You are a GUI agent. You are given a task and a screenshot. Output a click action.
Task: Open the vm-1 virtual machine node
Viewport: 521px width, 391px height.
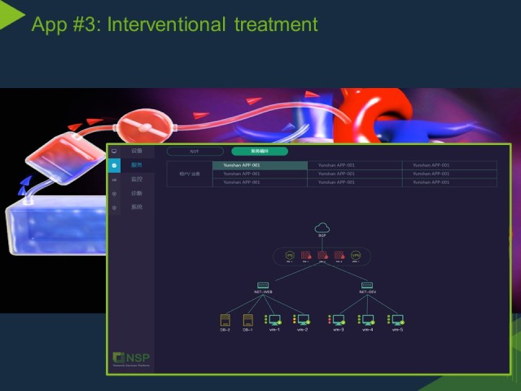click(x=275, y=320)
